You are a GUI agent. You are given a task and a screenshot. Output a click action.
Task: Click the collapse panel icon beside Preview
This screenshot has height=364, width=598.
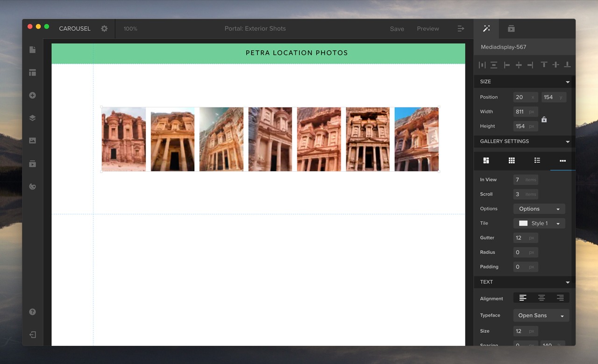461,28
